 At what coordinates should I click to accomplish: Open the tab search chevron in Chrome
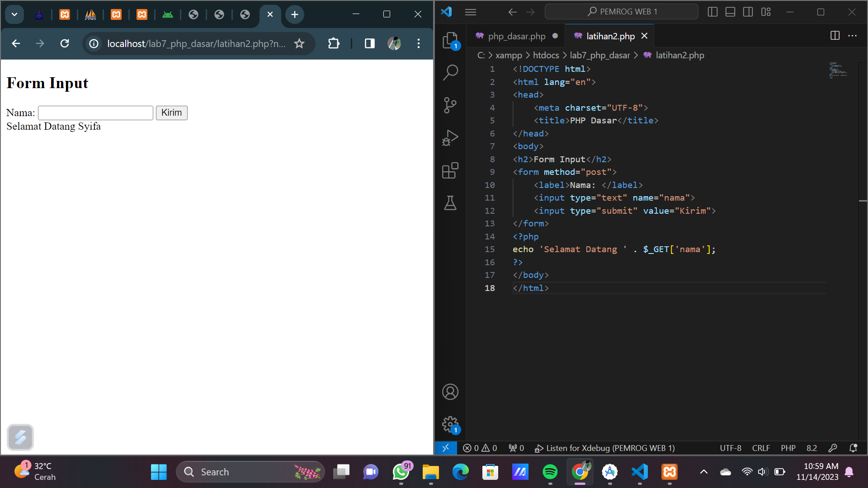tap(14, 14)
